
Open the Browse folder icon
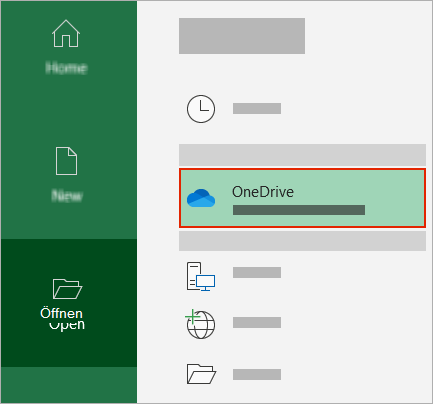[x=201, y=374]
